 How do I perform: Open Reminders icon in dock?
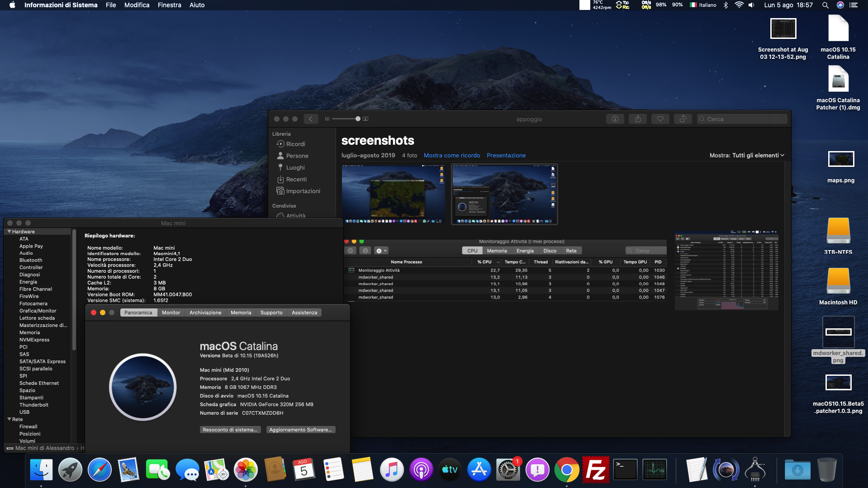pos(333,470)
